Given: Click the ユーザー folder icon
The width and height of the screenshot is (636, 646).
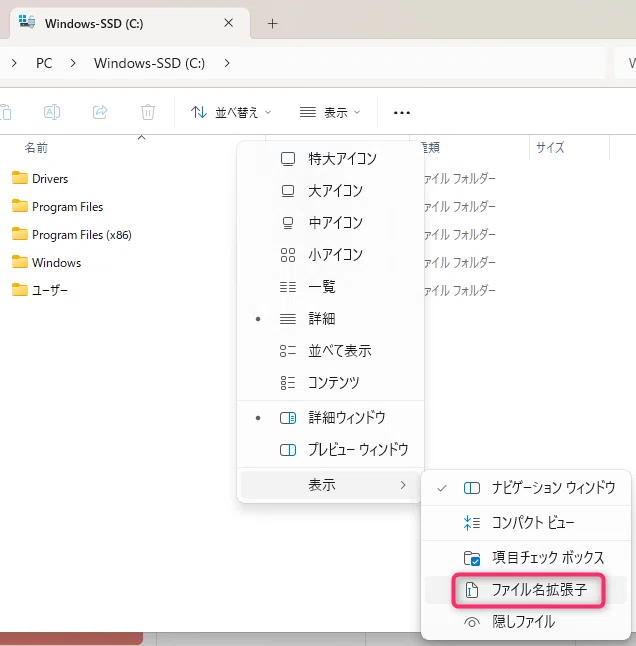Looking at the screenshot, I should tap(20, 290).
